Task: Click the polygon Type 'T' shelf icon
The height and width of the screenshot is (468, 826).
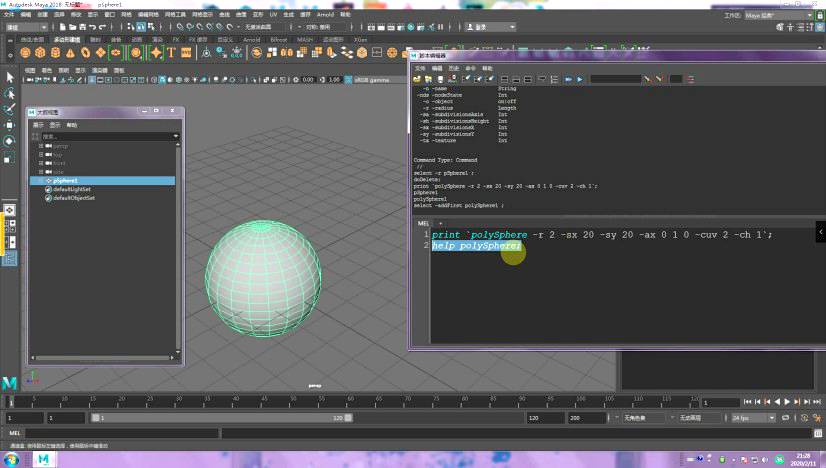Action: pos(171,52)
